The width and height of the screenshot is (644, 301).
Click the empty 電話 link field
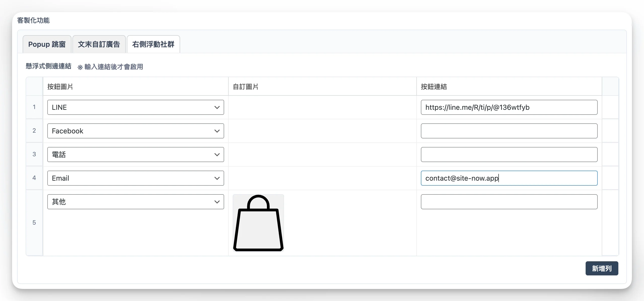[x=509, y=155]
